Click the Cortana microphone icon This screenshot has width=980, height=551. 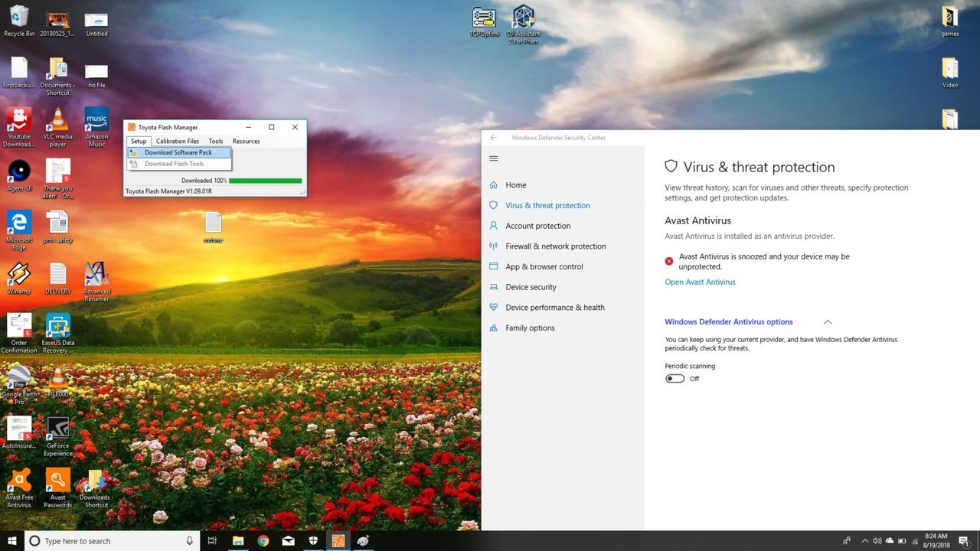point(189,541)
